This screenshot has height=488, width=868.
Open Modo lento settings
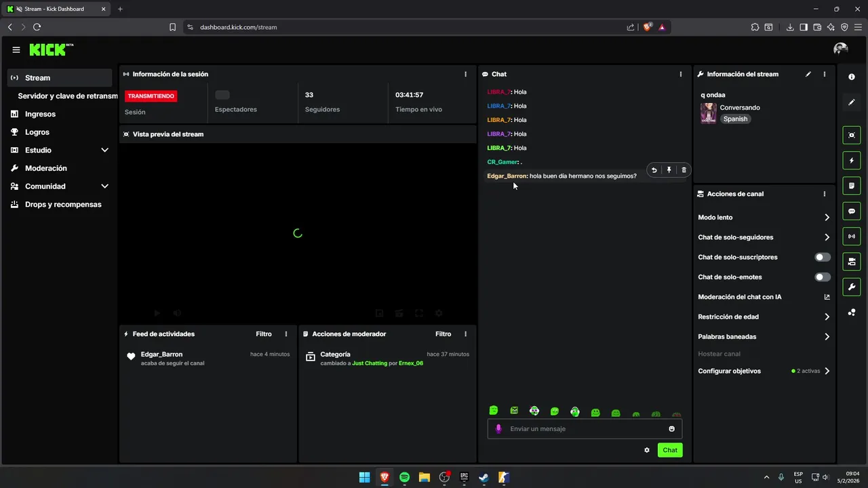tap(764, 218)
